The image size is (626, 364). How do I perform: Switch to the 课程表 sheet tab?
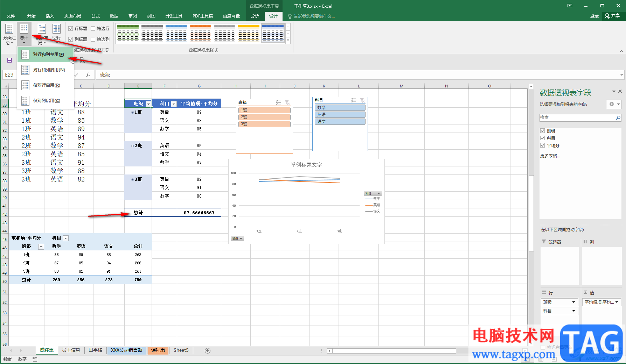pyautogui.click(x=158, y=350)
